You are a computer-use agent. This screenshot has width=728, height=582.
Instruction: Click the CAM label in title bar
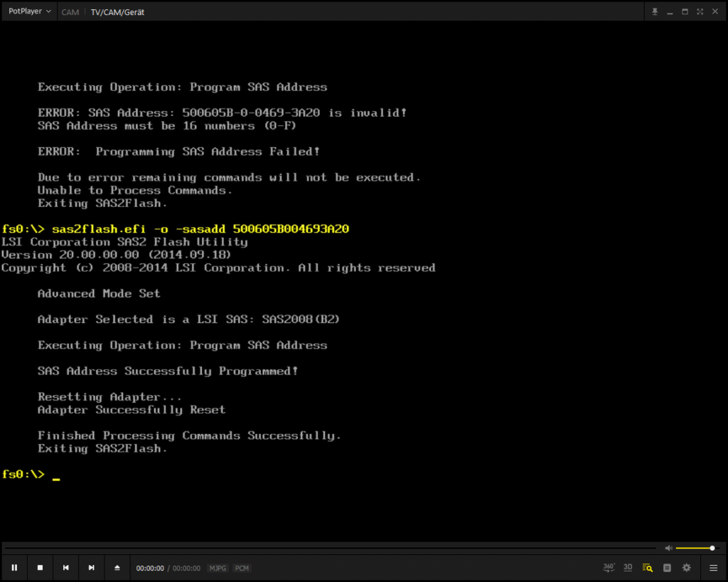point(70,12)
